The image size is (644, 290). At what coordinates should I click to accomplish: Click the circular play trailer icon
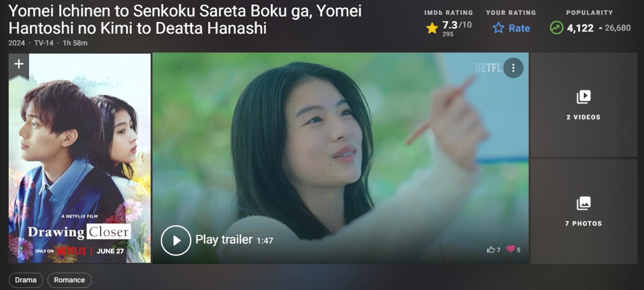click(x=176, y=240)
